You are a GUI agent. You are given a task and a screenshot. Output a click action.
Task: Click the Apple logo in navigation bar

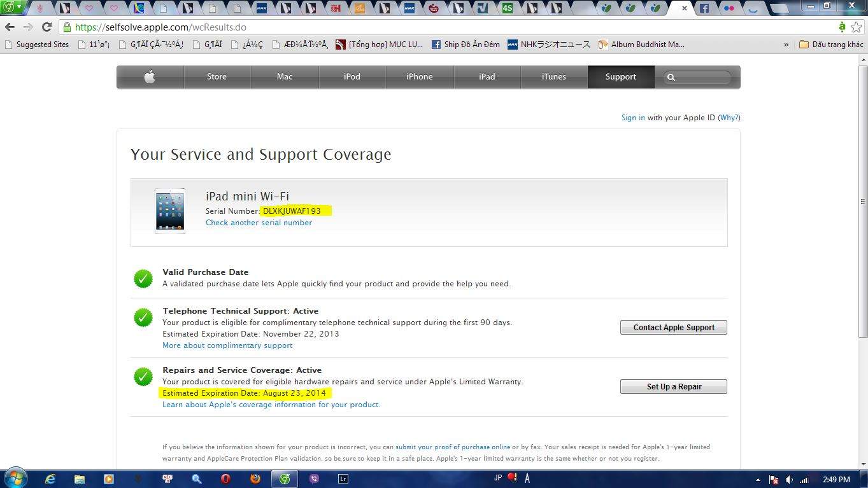pos(150,77)
